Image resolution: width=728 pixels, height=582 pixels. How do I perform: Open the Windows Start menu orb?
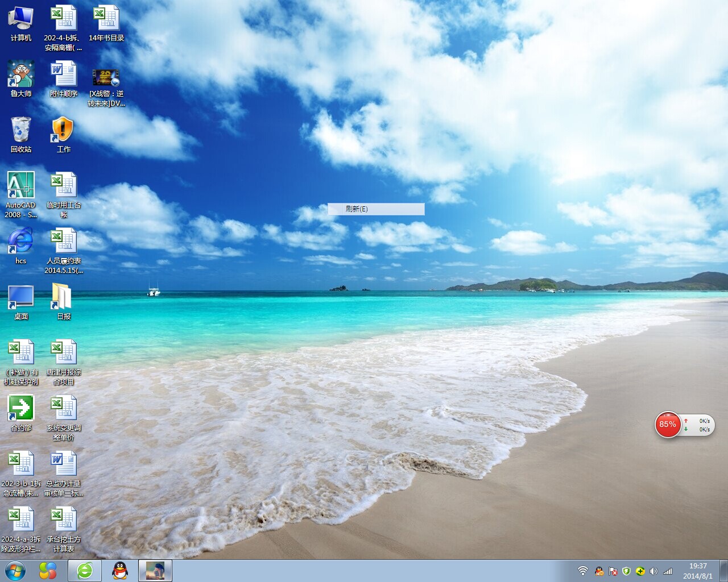pos(15,571)
